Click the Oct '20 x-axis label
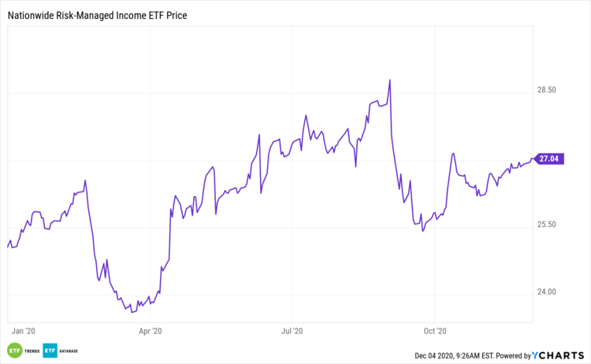 [x=435, y=331]
